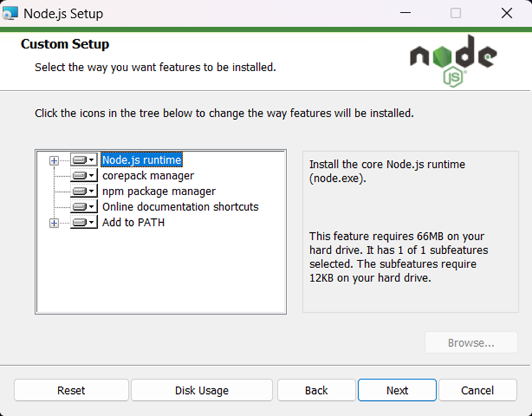Select the Node.js runtime tree item
Viewport: 532px width, 416px height.
[142, 160]
